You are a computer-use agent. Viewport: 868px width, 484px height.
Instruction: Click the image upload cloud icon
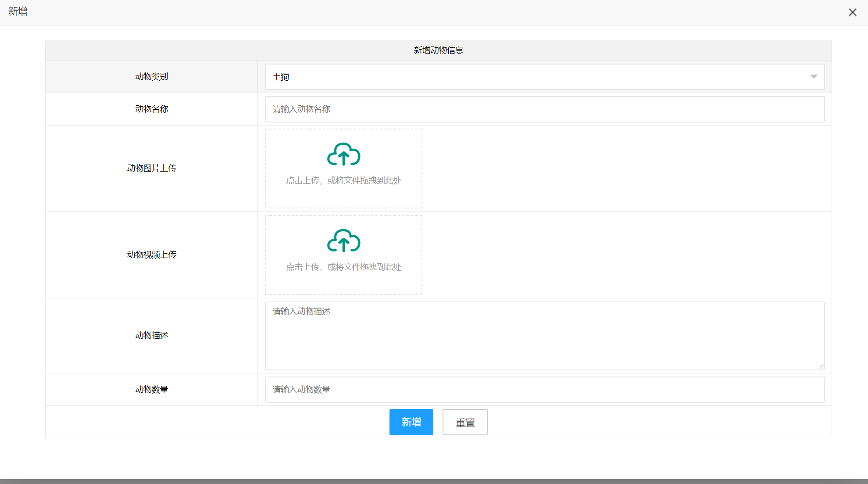(343, 154)
